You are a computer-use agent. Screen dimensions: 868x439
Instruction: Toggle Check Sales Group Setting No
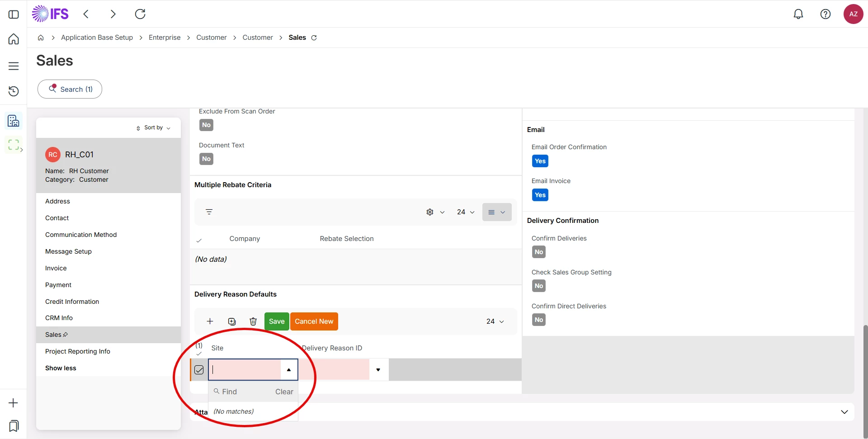[539, 286]
